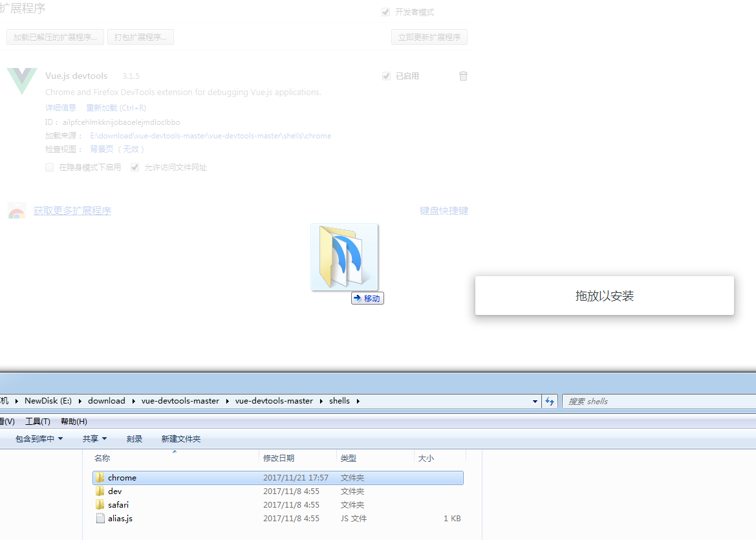This screenshot has width=756, height=540.
Task: Click the alias.js file icon
Action: [x=100, y=518]
